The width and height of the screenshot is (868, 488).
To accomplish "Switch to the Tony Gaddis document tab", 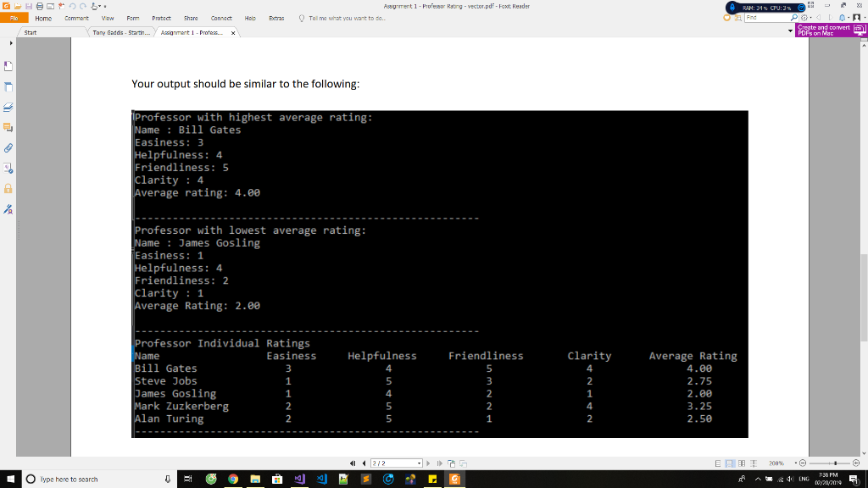I will tap(121, 33).
